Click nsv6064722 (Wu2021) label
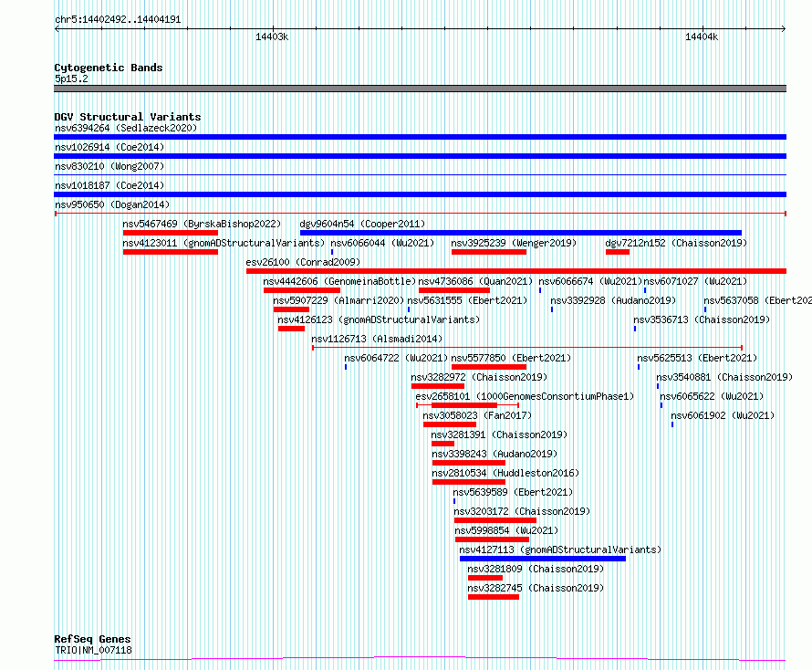 [396, 358]
